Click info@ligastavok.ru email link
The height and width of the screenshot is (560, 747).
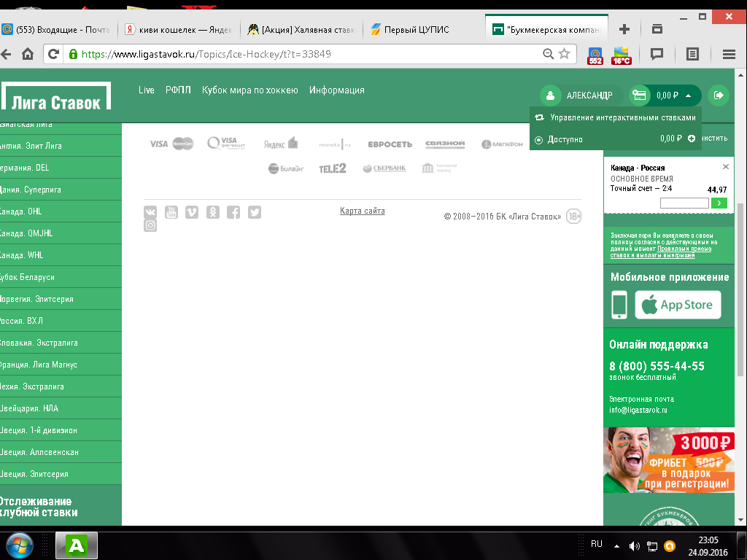click(x=638, y=410)
